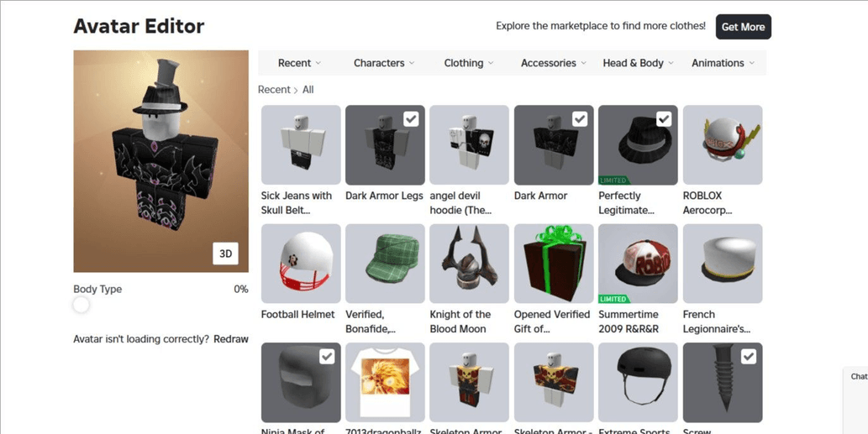
Task: Select the angel devil hoodie item thumbnail
Action: click(469, 145)
